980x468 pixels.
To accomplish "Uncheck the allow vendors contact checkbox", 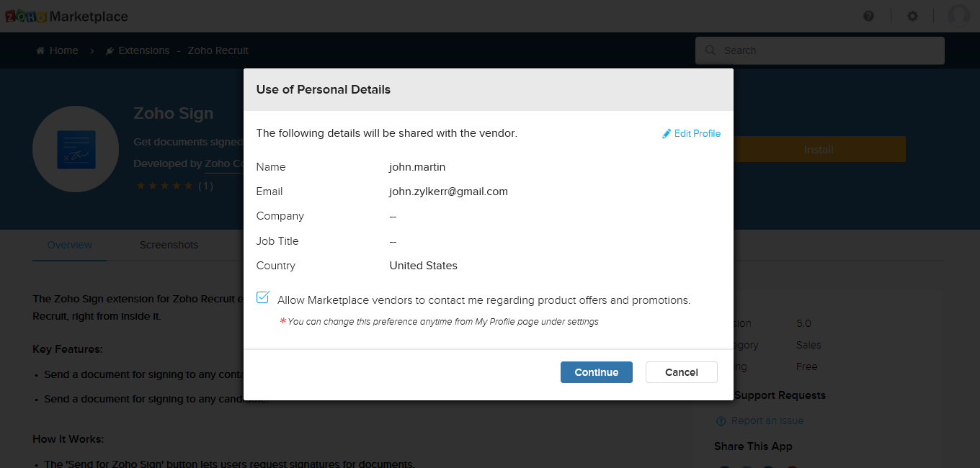I will pyautogui.click(x=263, y=297).
